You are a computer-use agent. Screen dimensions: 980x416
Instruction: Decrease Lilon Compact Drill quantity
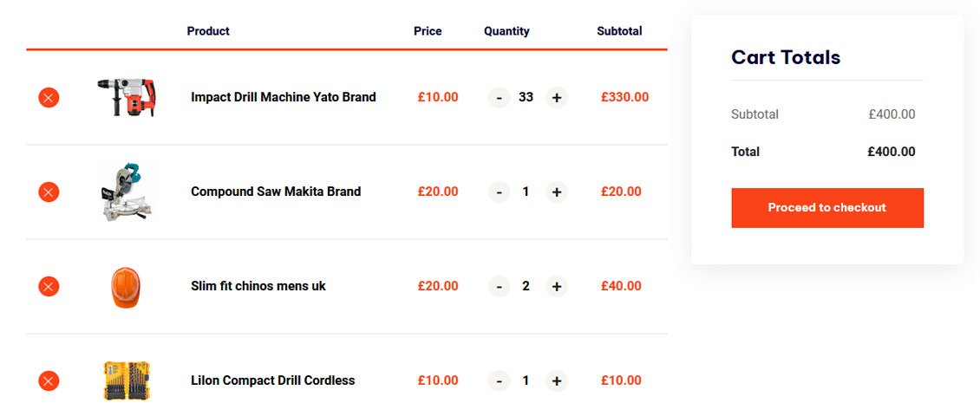click(499, 381)
